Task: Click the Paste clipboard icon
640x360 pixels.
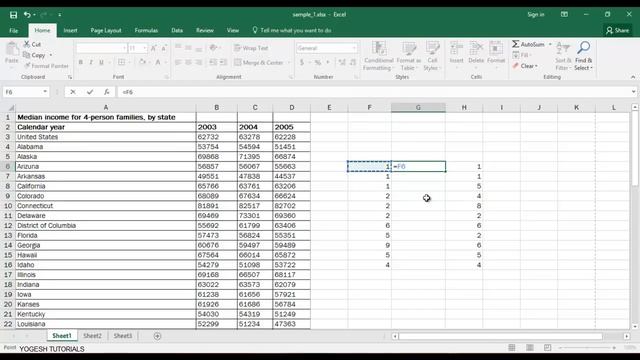Action: pyautogui.click(x=12, y=50)
